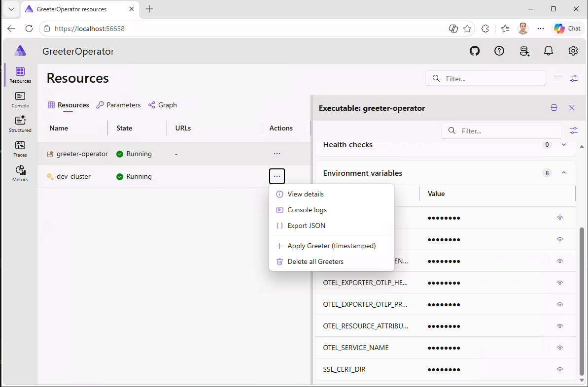
Task: Open the GitHub repository icon
Action: 475,51
